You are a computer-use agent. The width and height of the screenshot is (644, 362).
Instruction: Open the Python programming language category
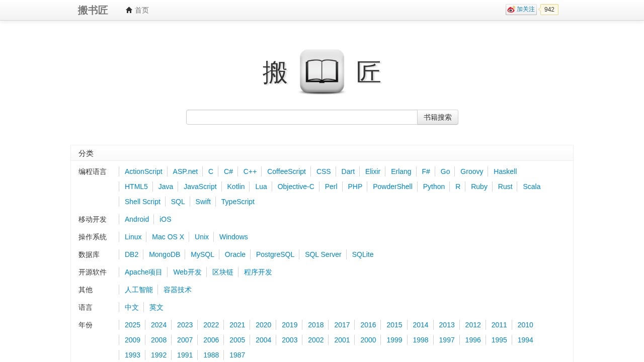pos(434,187)
